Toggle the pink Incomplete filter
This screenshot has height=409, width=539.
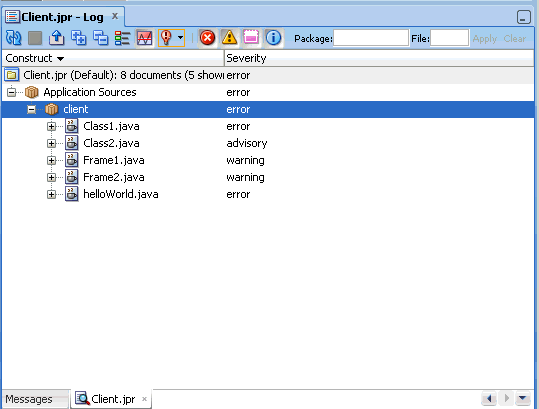pyautogui.click(x=251, y=38)
